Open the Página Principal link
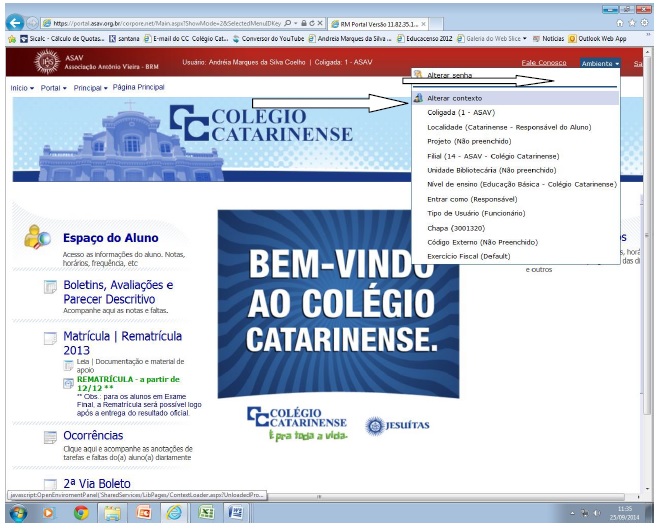The image size is (659, 530). click(x=138, y=87)
